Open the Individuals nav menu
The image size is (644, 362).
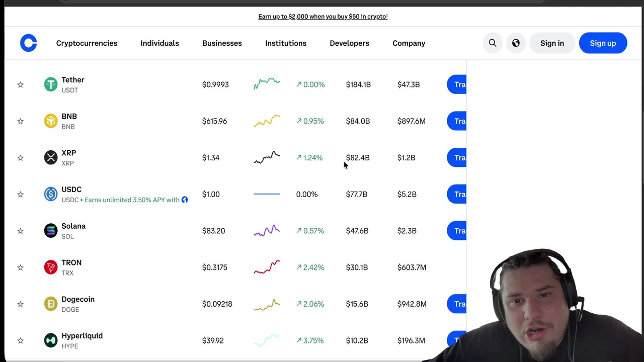[159, 43]
